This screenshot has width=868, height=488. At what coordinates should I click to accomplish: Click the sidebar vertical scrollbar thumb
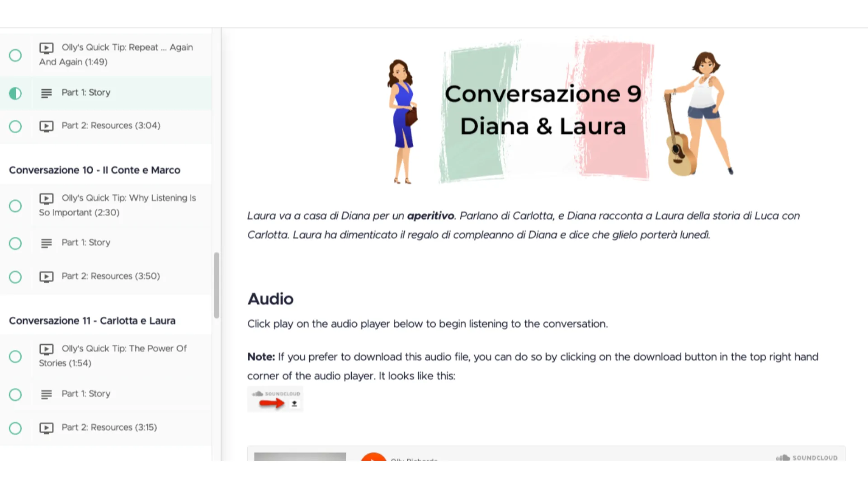[x=217, y=285]
